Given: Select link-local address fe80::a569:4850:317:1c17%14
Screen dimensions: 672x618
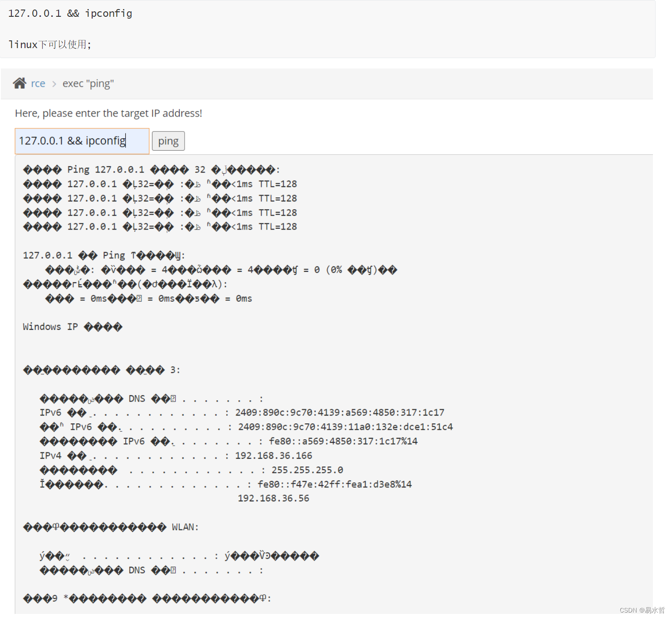Looking at the screenshot, I should (343, 441).
